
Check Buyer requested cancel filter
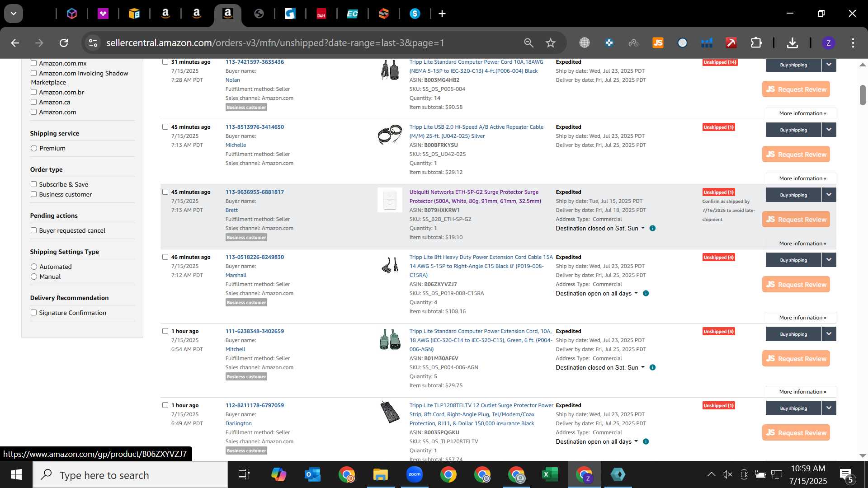pos(33,230)
